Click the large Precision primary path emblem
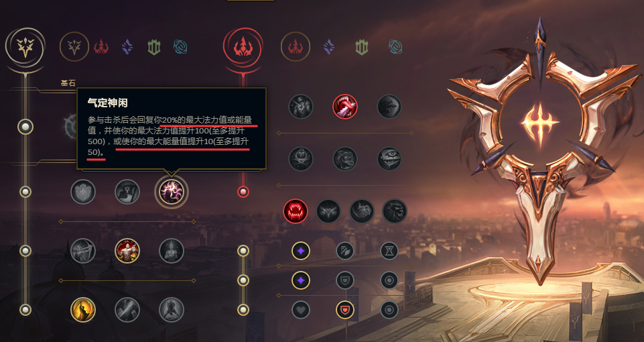 [25, 47]
